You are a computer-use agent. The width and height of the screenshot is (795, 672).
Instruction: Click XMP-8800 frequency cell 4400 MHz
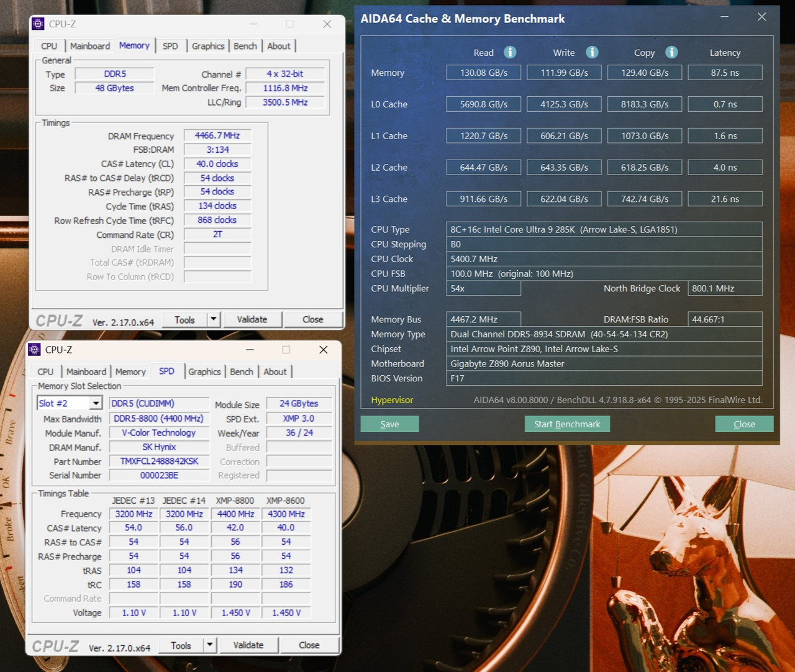click(235, 514)
